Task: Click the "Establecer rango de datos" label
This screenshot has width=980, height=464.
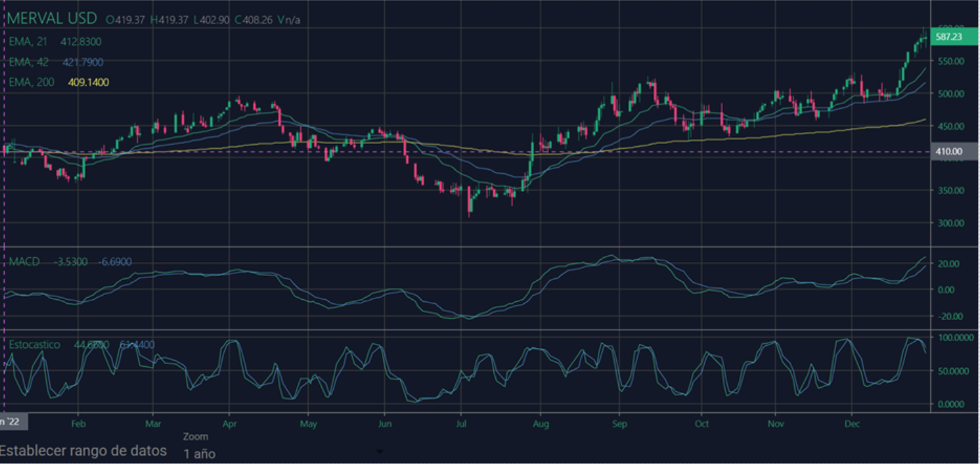Action: [x=83, y=451]
